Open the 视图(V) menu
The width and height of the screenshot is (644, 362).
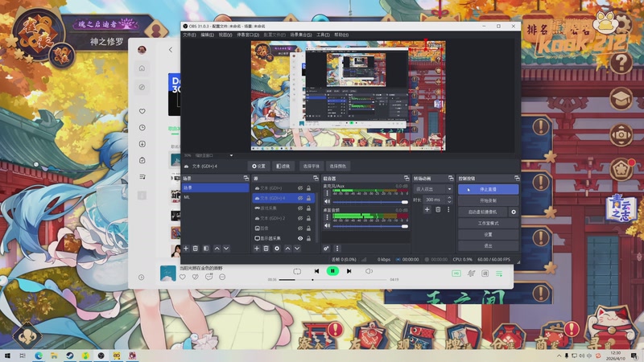click(x=225, y=35)
